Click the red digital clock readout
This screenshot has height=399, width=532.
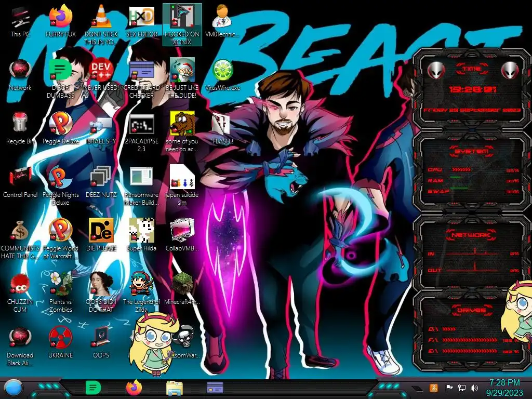[x=472, y=89]
